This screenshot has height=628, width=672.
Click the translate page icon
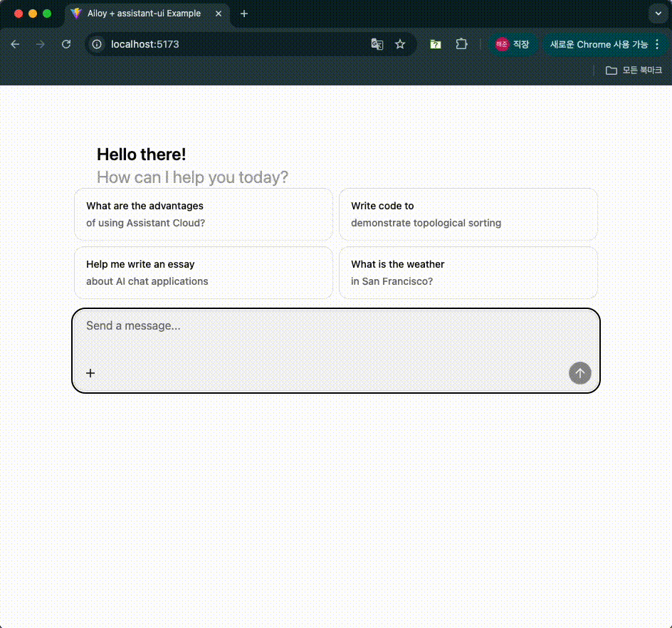pos(377,44)
